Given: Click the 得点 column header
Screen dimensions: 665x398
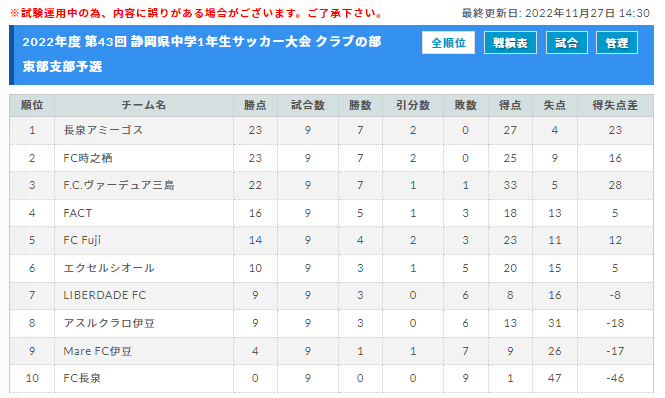Looking at the screenshot, I should coord(510,105).
